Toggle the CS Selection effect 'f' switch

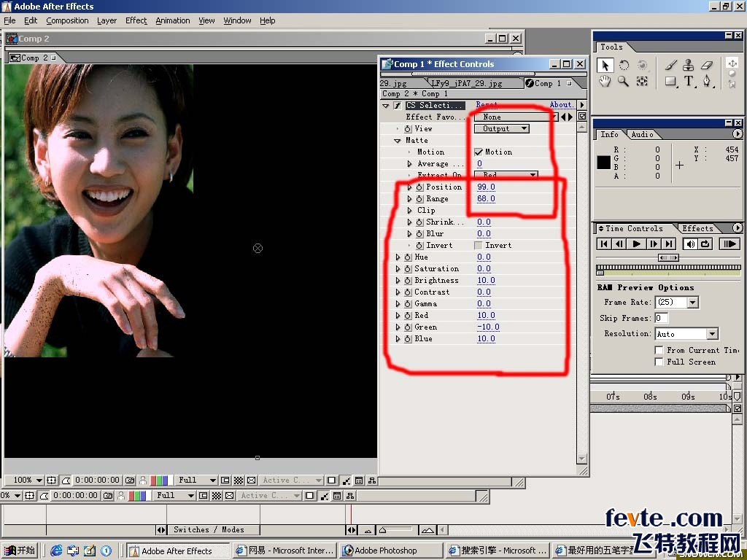397,106
